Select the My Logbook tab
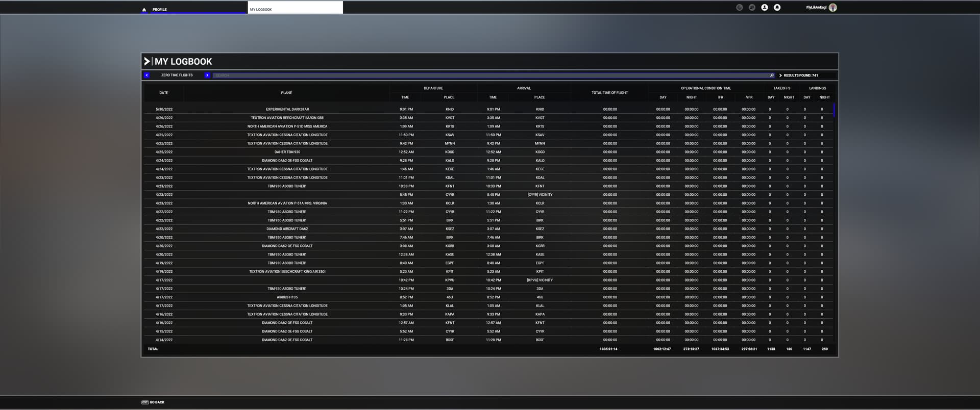Viewport: 980px width, 410px height. (x=295, y=8)
